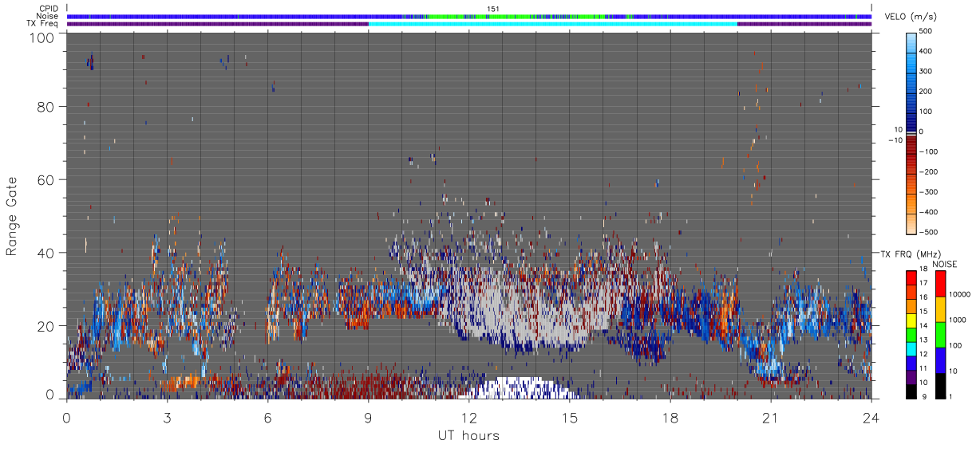Click the NOISE legend title
The width and height of the screenshot is (980, 452).
945,264
